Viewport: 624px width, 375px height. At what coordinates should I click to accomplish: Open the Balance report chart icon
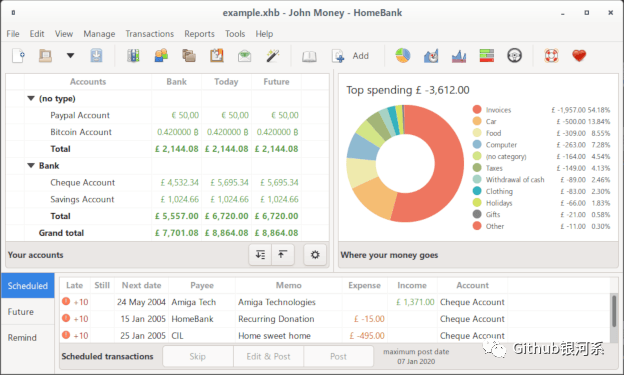click(459, 56)
